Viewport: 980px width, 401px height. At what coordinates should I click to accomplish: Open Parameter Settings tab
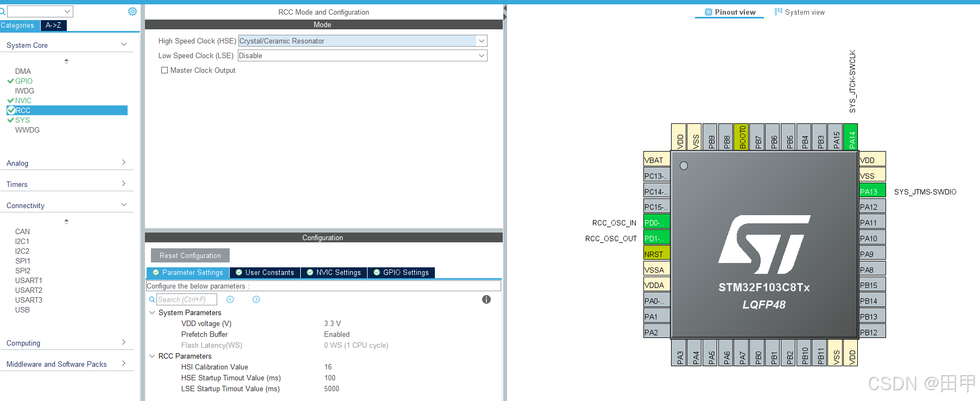[x=188, y=273]
